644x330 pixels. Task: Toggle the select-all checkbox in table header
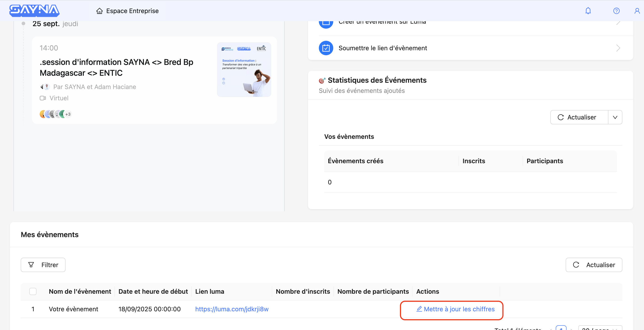33,291
